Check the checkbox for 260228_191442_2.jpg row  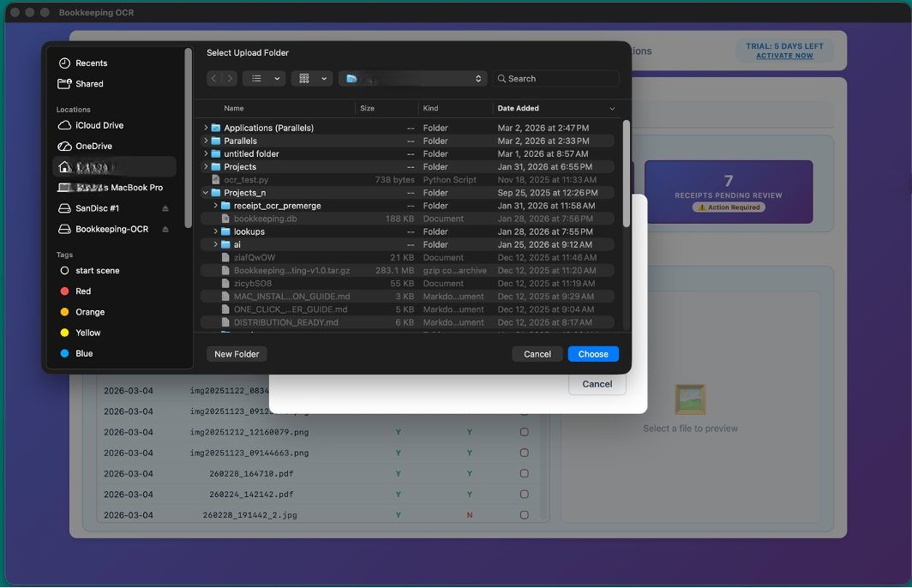[x=525, y=514]
